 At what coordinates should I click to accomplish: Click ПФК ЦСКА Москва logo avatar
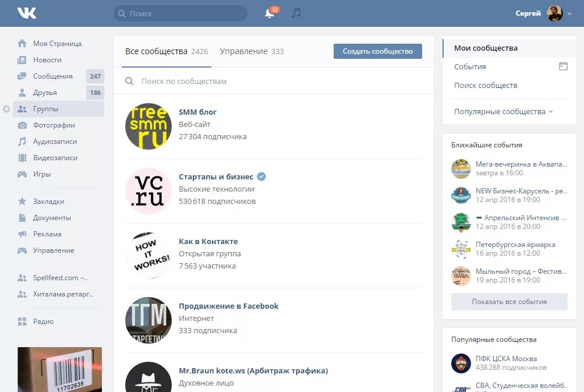pyautogui.click(x=461, y=363)
